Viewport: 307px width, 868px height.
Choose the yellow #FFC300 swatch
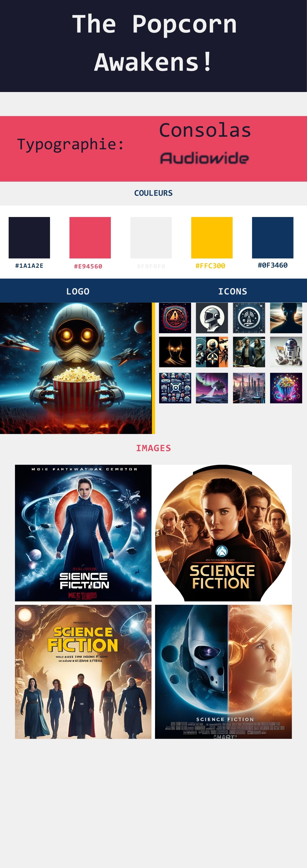212,238
